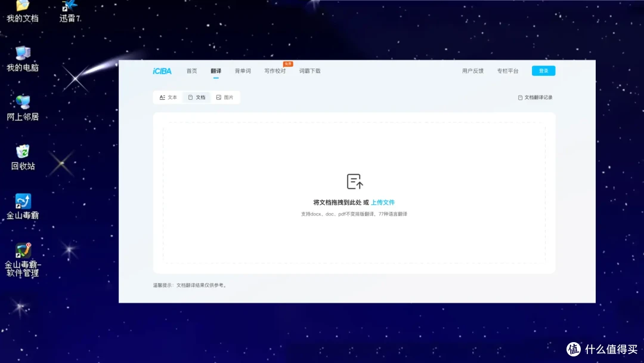Switch to 文本 translation mode

tap(168, 97)
